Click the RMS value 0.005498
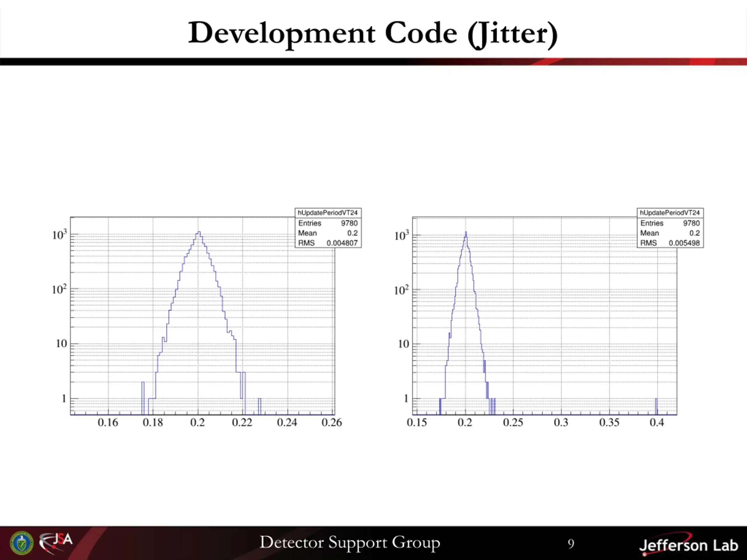The height and width of the screenshot is (560, 747). [684, 243]
